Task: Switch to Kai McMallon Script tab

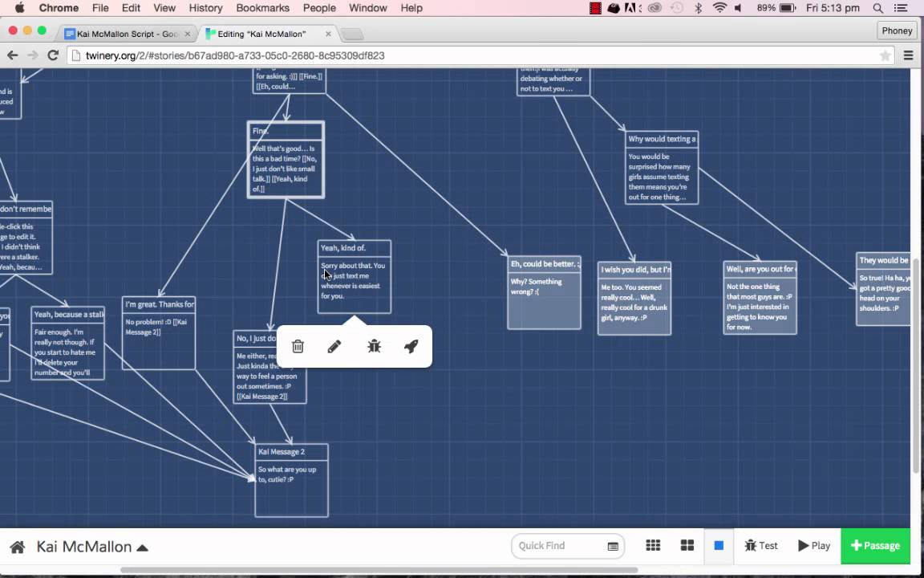Action: pos(127,35)
